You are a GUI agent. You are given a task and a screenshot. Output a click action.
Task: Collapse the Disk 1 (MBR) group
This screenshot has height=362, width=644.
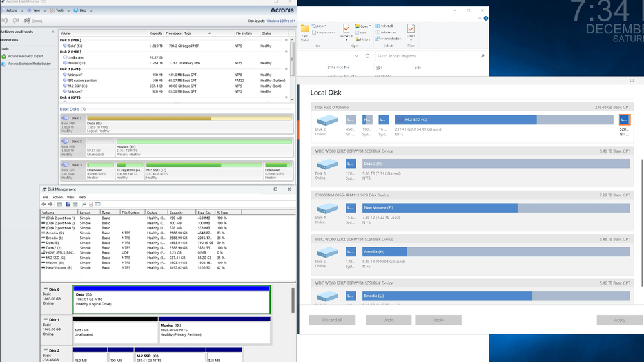pyautogui.click(x=286, y=40)
